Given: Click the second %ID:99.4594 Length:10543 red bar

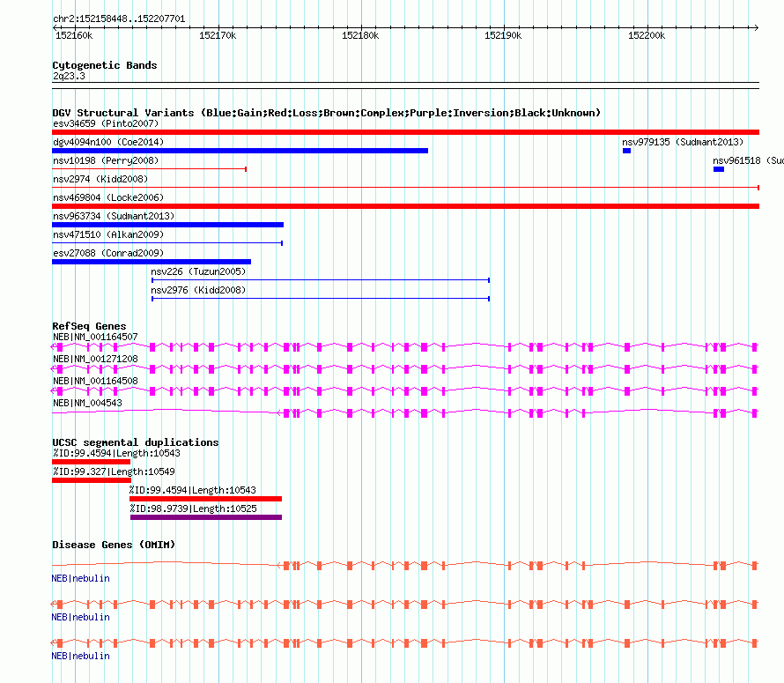Looking at the screenshot, I should [205, 499].
